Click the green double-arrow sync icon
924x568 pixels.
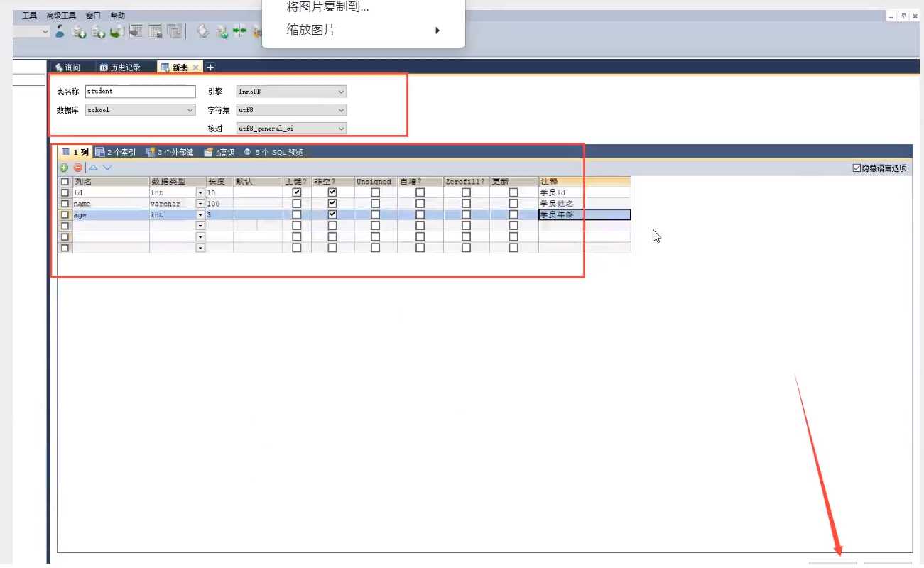click(240, 31)
